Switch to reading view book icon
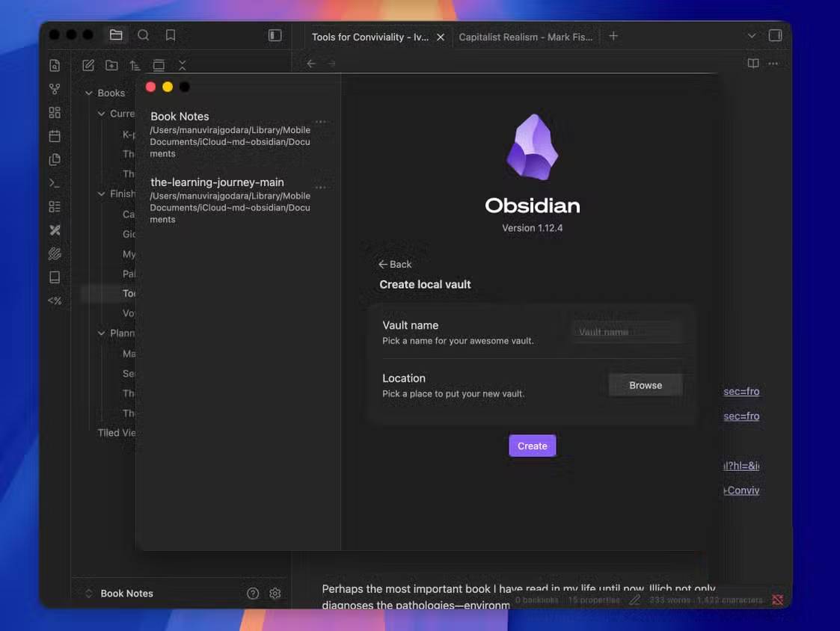Viewport: 840px width, 631px height. click(x=752, y=64)
